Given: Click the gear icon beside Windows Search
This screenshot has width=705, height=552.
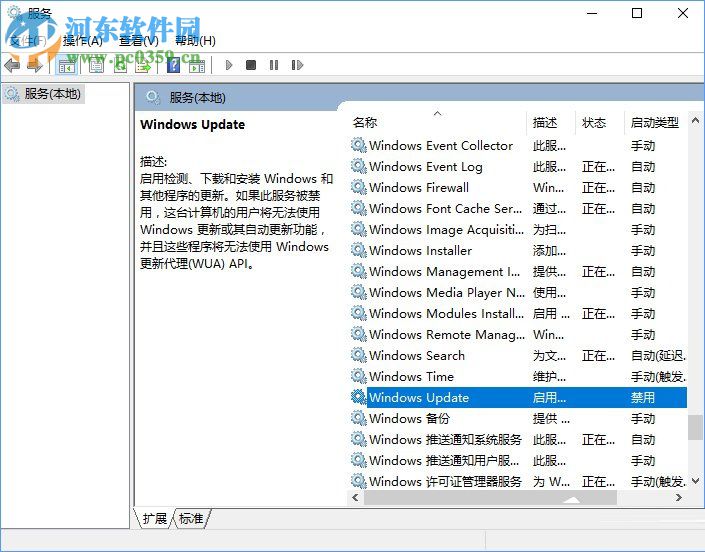Looking at the screenshot, I should 358,355.
